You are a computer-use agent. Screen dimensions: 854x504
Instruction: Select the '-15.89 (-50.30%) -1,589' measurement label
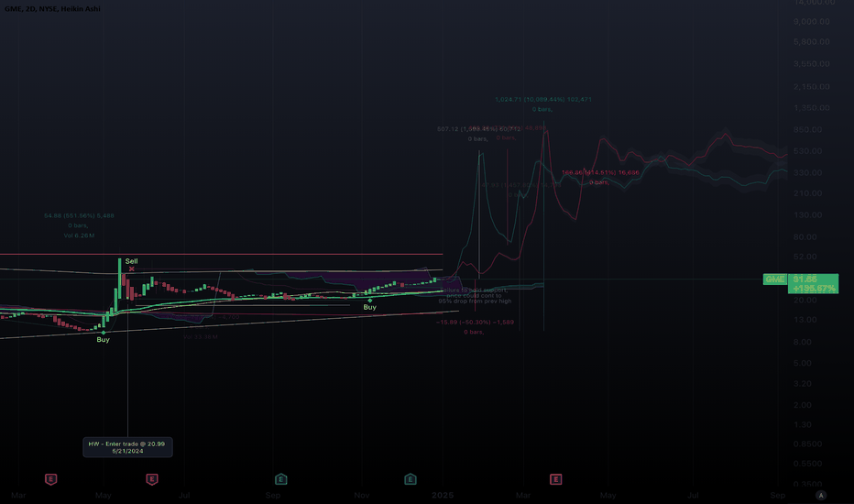(475, 323)
